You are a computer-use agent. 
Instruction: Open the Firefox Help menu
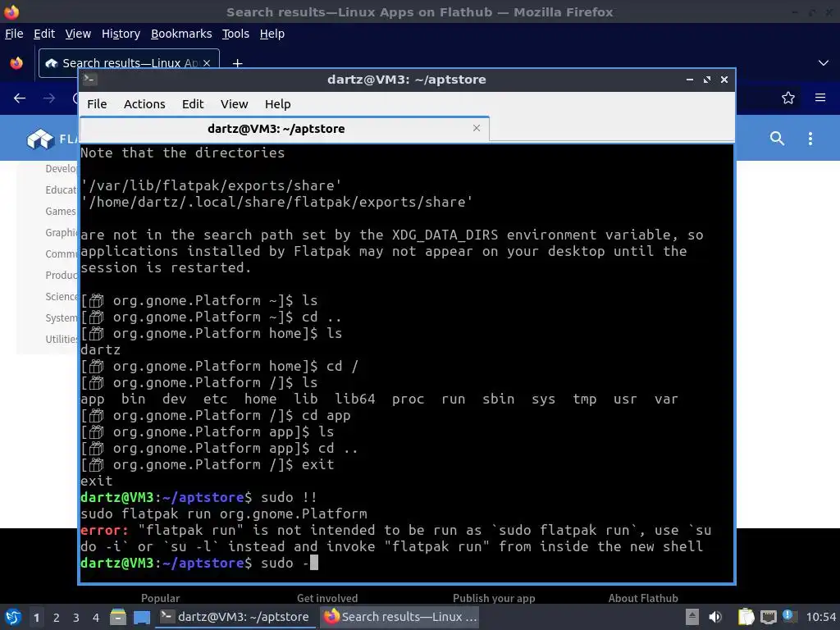[x=272, y=34]
